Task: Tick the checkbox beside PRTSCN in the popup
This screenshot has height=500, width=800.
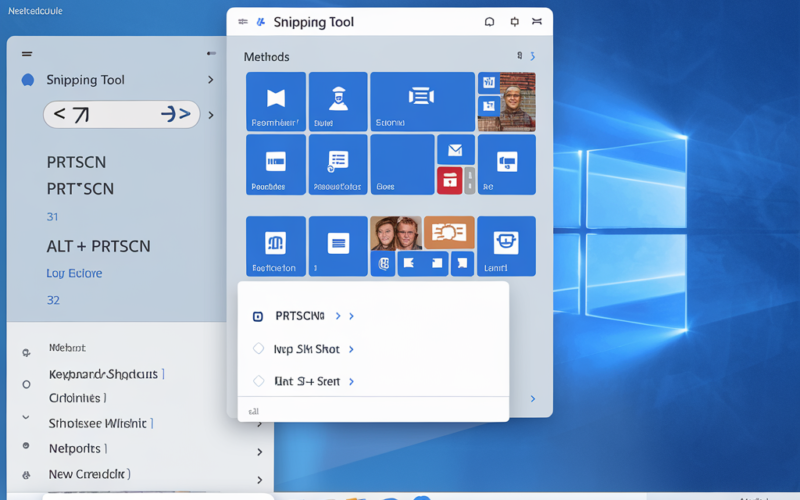Action: tap(258, 317)
